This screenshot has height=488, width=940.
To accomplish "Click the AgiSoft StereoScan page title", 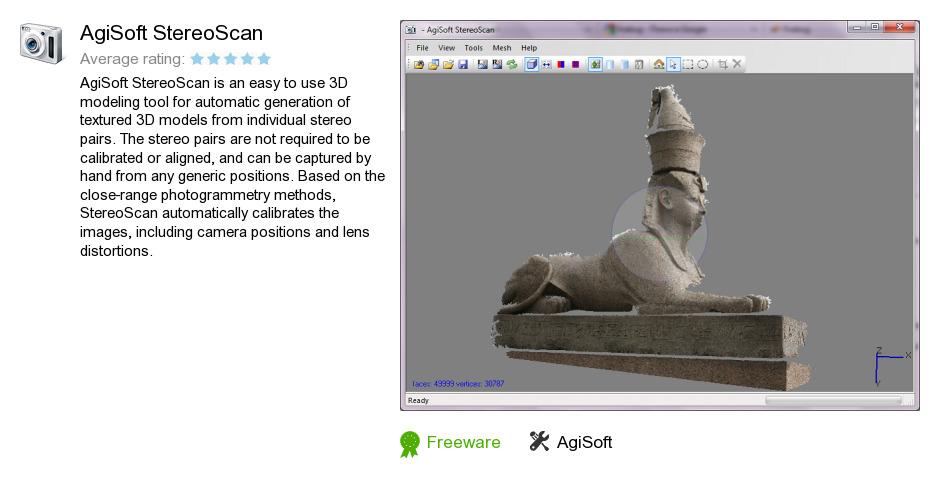I will (x=171, y=33).
